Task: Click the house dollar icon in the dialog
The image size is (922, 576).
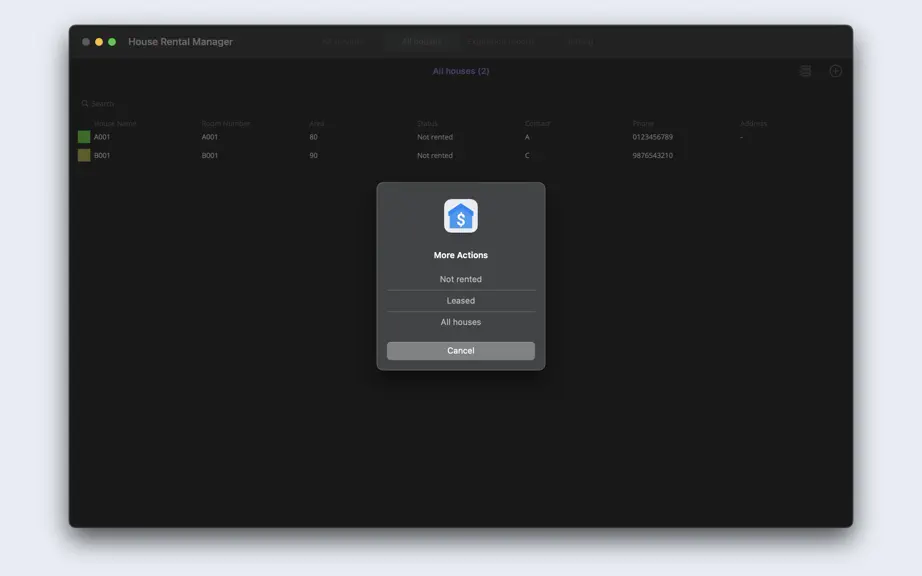Action: point(460,216)
